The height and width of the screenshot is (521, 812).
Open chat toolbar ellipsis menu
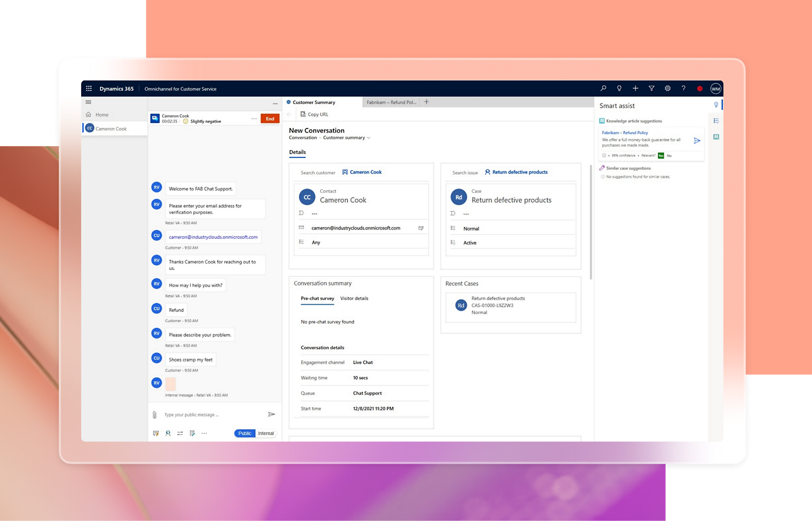click(204, 433)
